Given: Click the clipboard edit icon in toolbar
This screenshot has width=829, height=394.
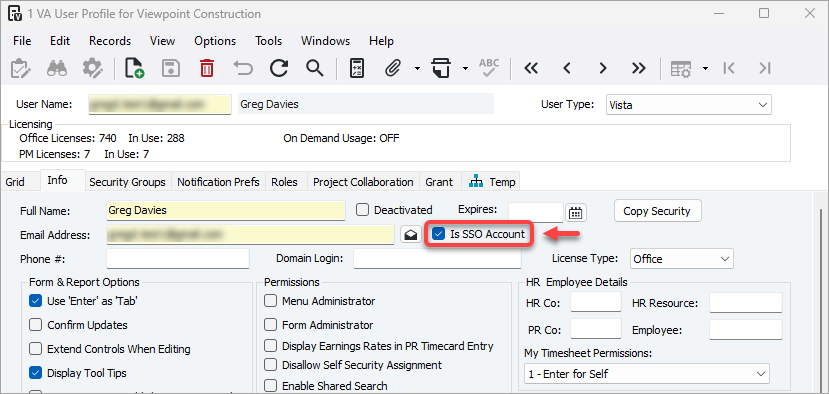Looking at the screenshot, I should click(21, 68).
